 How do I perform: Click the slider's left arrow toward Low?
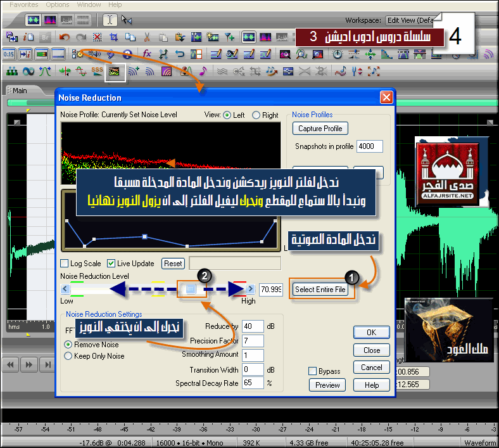point(65,289)
